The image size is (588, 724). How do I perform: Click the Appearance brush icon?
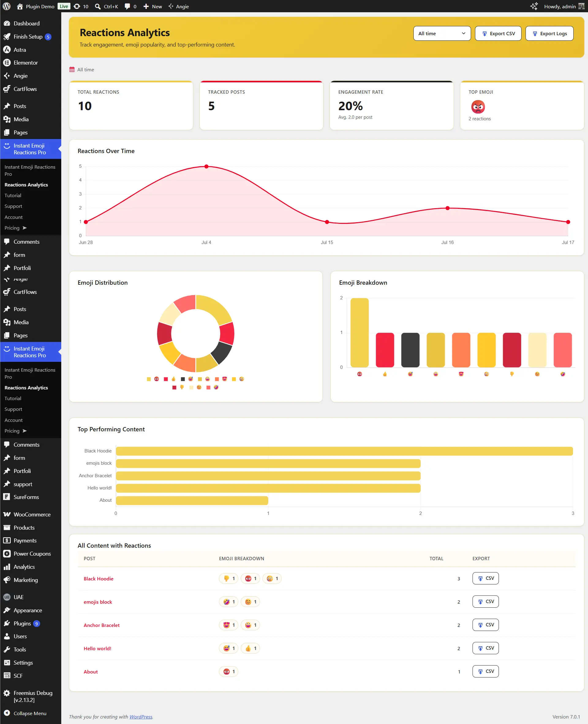point(7,610)
